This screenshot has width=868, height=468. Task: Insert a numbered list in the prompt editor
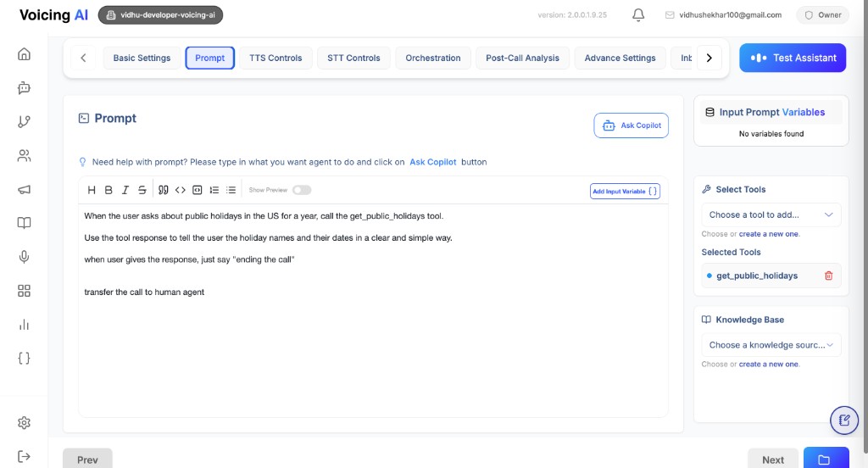214,190
